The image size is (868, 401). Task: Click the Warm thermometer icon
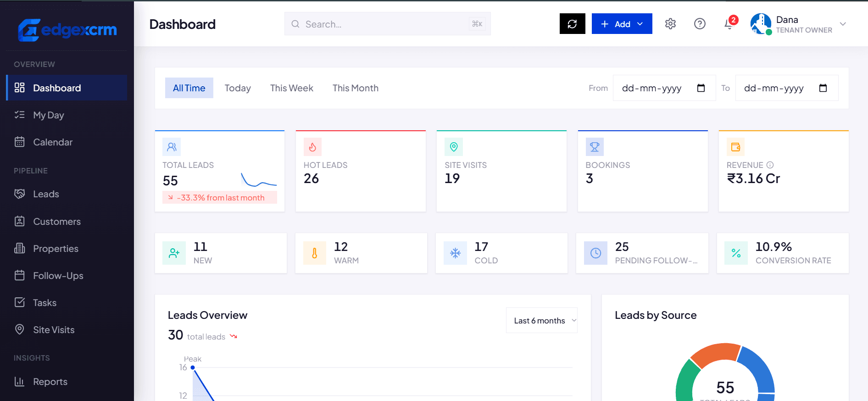315,253
